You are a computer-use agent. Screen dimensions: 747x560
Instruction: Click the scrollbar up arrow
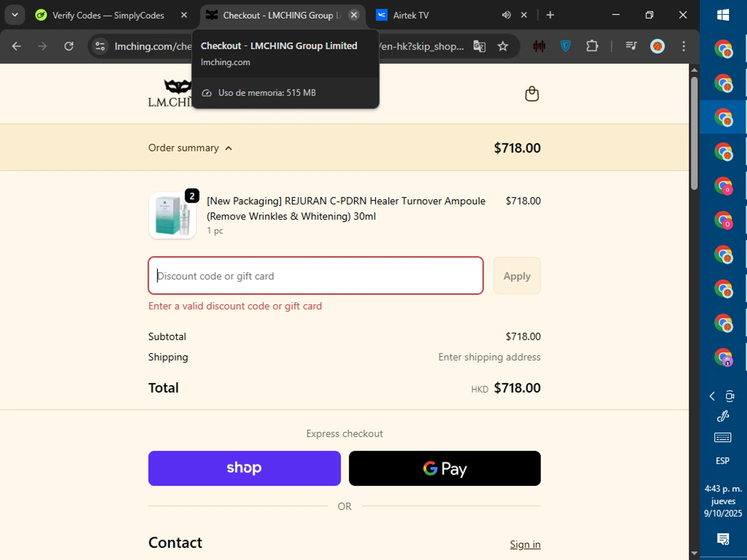[694, 70]
